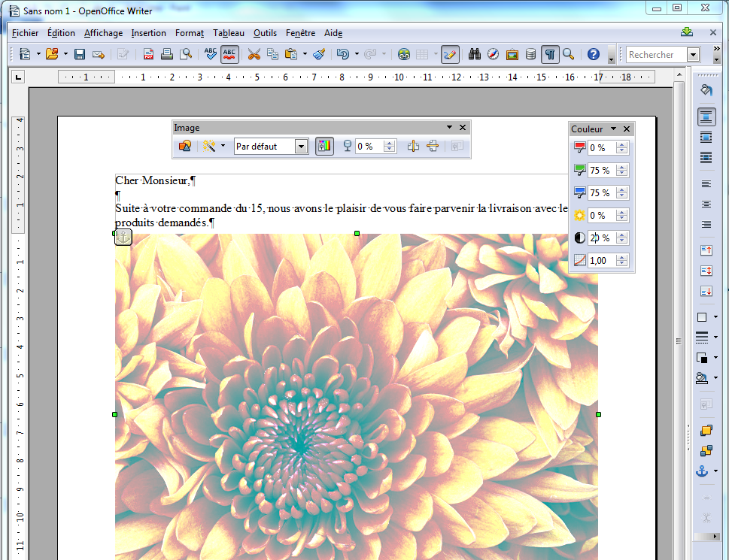Open the page preview icon
Image resolution: width=729 pixels, height=560 pixels.
pos(186,54)
